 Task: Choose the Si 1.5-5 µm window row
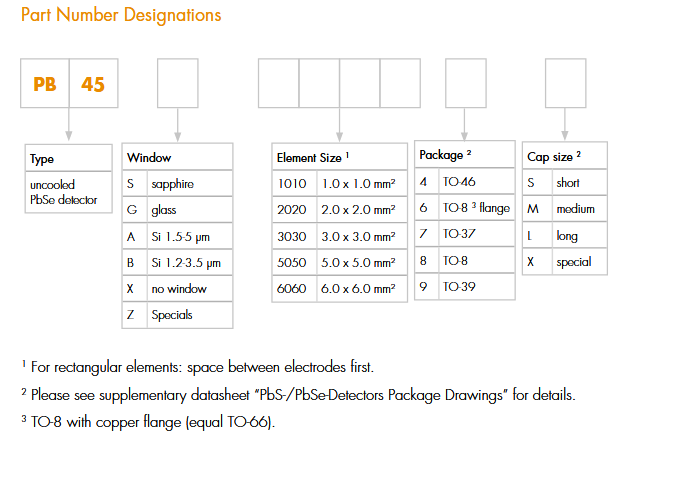point(177,236)
